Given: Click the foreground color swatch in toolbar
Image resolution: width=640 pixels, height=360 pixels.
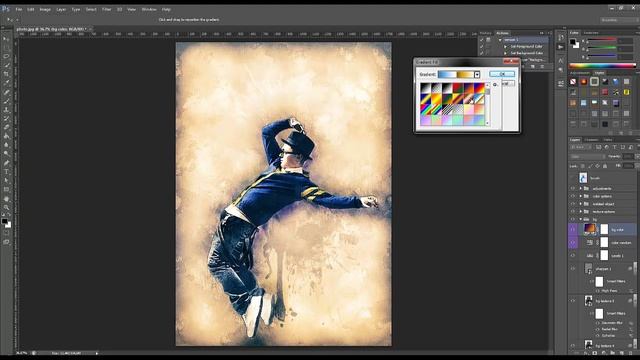Looking at the screenshot, I should point(4,221).
